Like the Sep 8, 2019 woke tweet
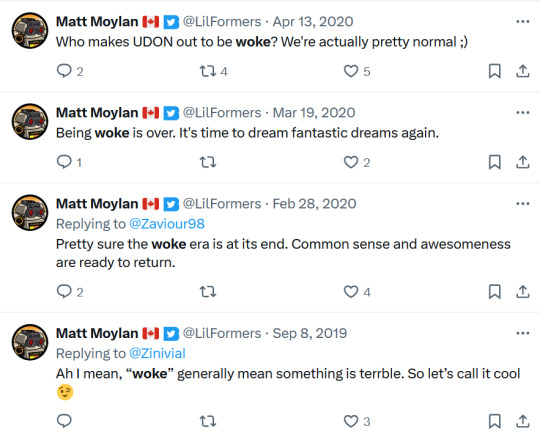 click(x=351, y=421)
